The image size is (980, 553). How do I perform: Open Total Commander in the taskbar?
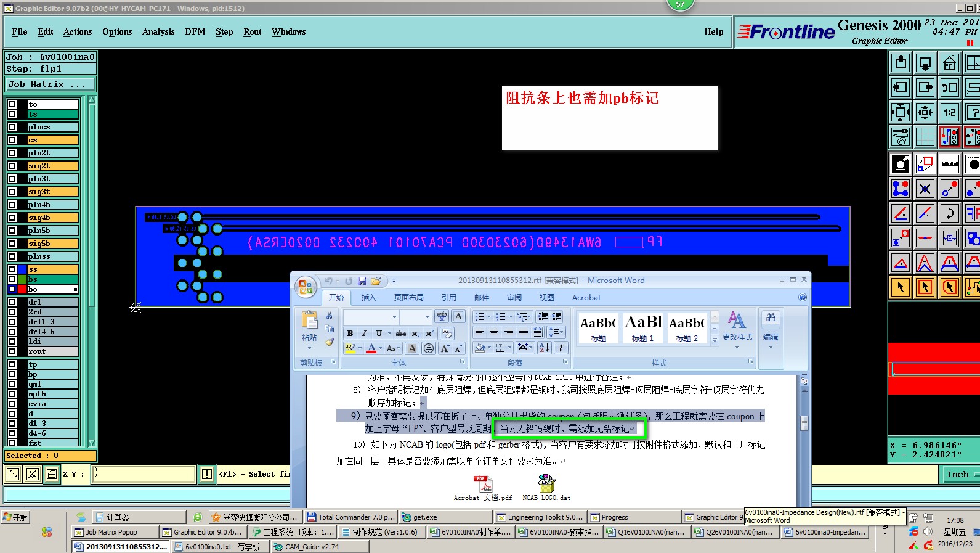click(x=350, y=517)
